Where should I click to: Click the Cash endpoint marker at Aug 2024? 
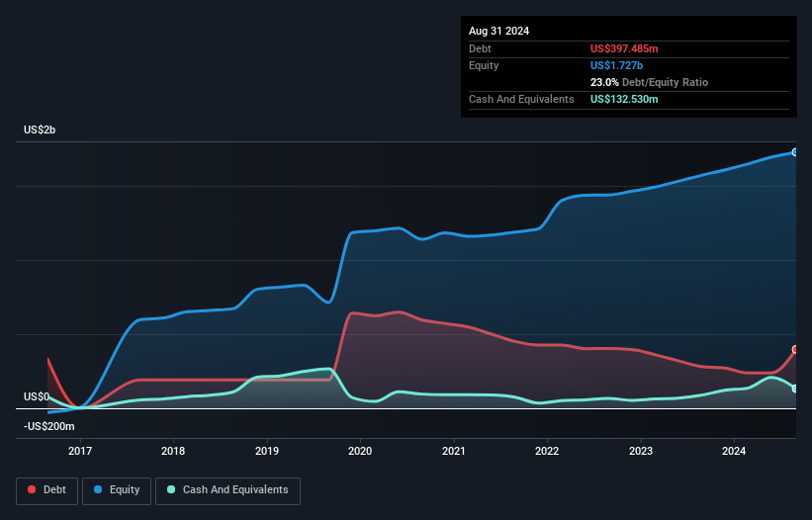795,389
